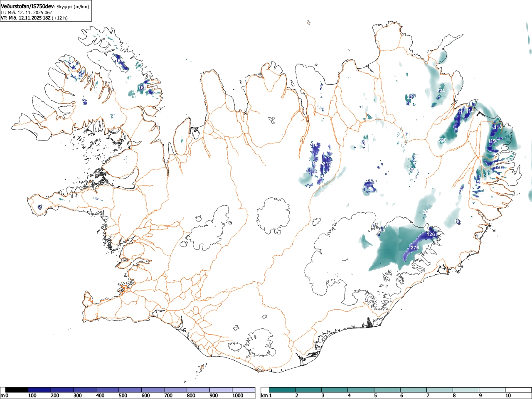Click the 'VT: Mið. 12.11.2025 18Z' valid time
This screenshot has width=532, height=399.
coord(26,18)
